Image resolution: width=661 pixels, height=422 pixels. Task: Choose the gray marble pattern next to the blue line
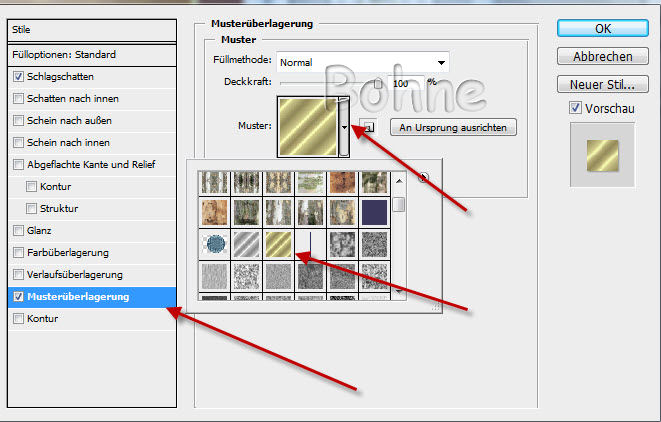coord(342,245)
